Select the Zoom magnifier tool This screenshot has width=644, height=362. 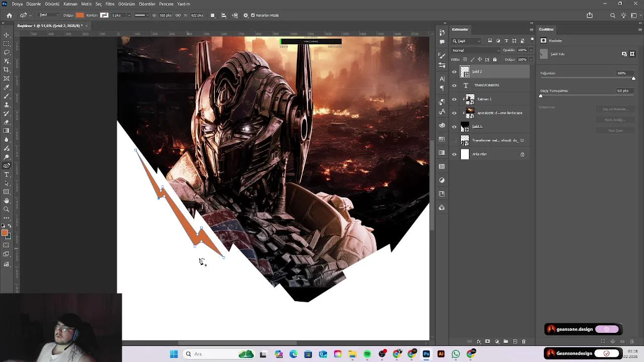(7, 209)
